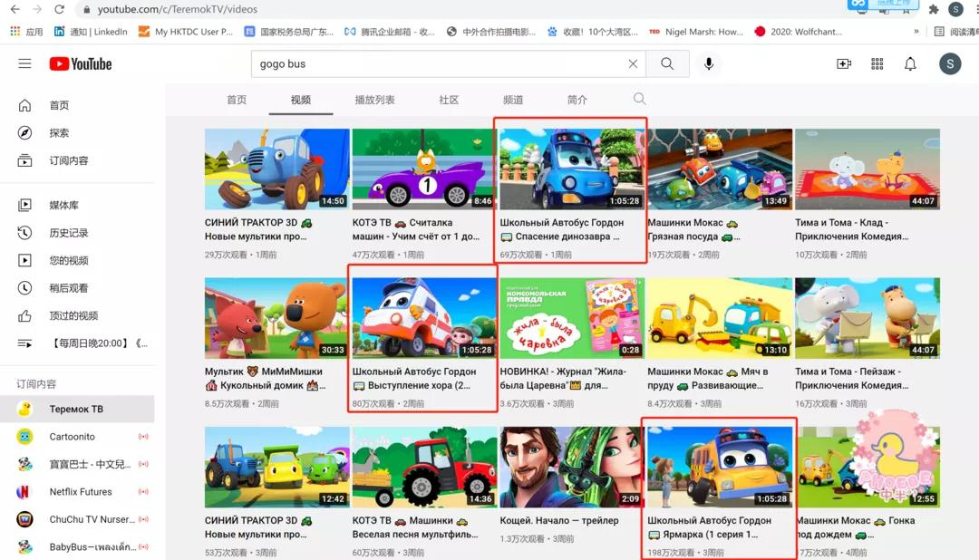The height and width of the screenshot is (560, 979).
Task: Click the YouTube logo
Action: 81,63
